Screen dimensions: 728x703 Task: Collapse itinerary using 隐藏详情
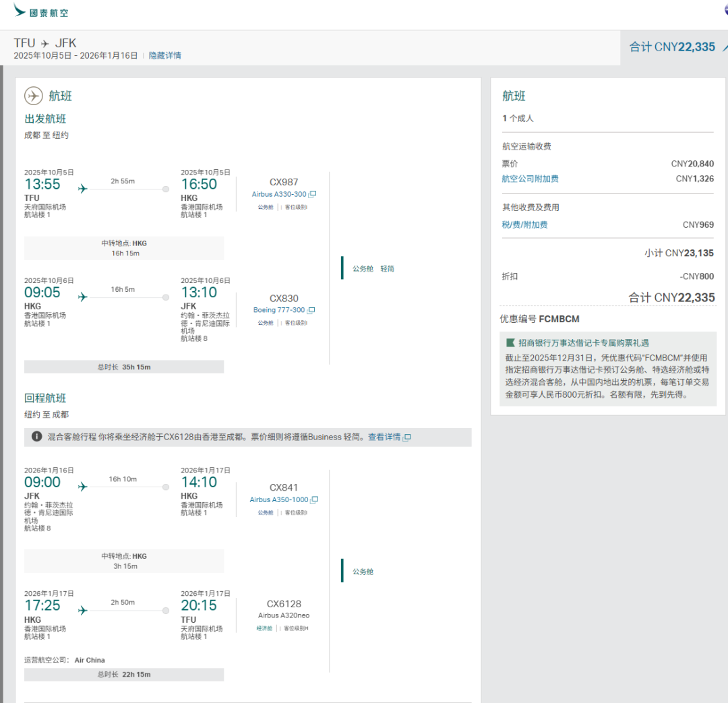(164, 56)
